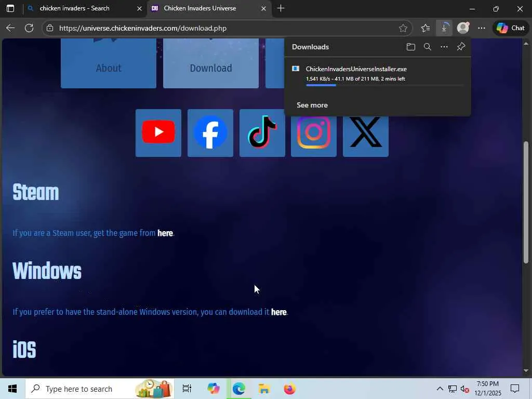Viewport: 532px width, 399px height.
Task: Click the URL address bar
Action: [x=224, y=28]
